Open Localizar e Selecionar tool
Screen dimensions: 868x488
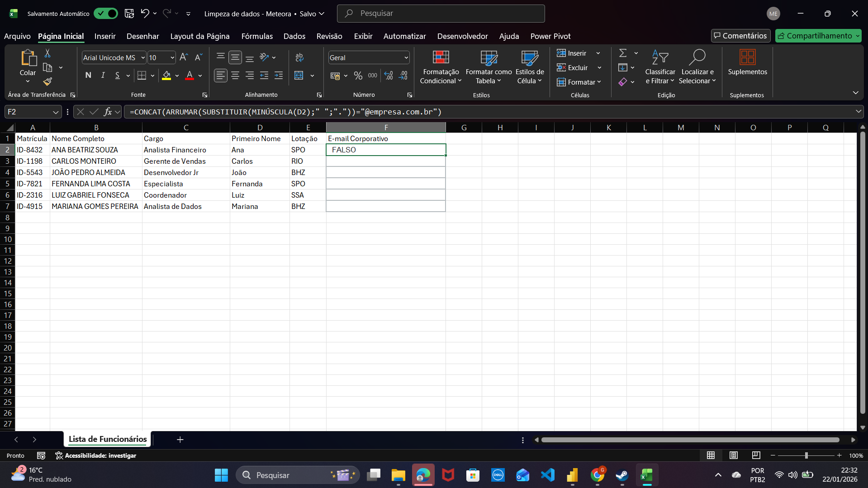coord(697,68)
